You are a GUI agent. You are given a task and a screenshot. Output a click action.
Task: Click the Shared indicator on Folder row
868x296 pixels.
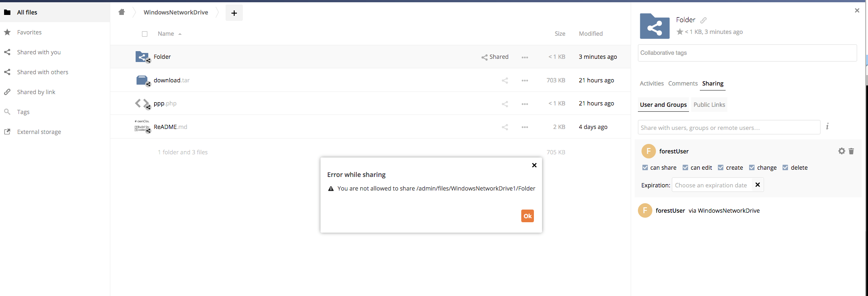coord(495,57)
